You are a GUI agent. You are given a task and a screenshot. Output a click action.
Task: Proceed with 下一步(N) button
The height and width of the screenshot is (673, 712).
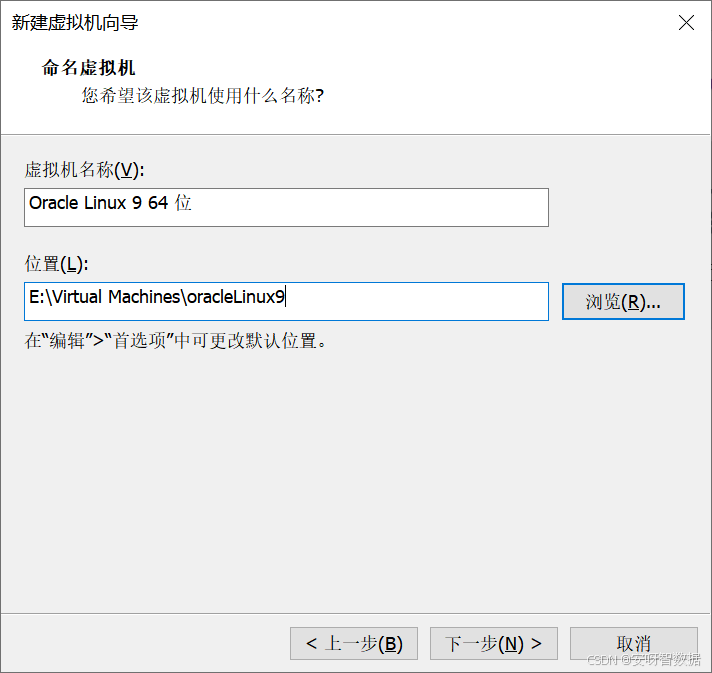(x=494, y=643)
